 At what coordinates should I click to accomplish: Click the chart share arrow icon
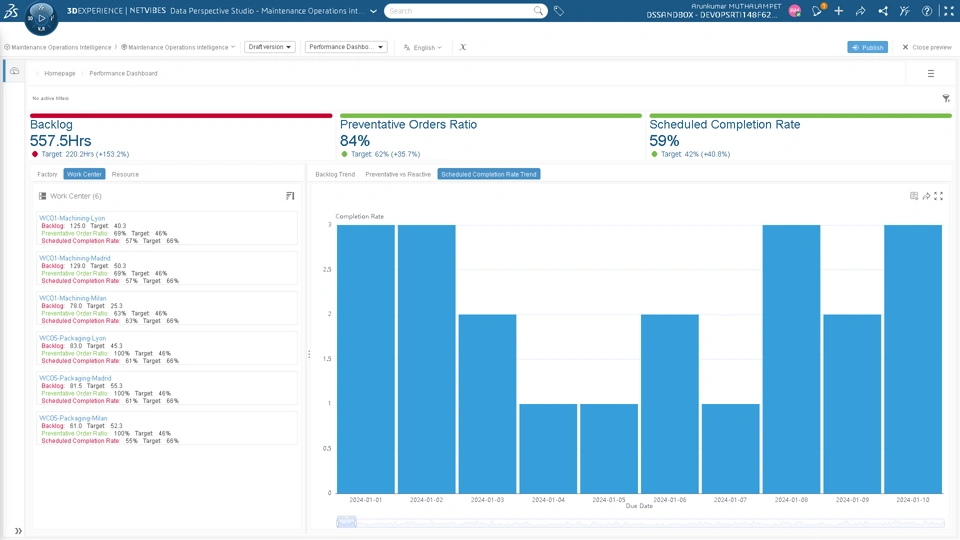[x=926, y=196]
